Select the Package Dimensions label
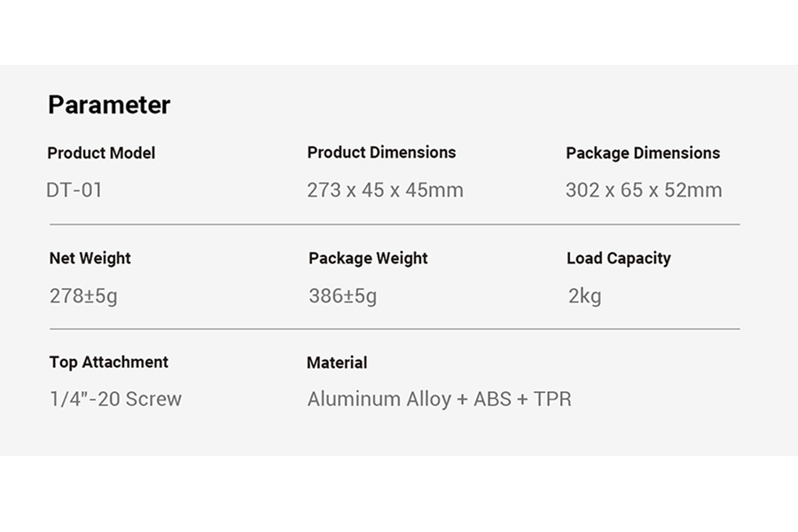 coord(643,153)
